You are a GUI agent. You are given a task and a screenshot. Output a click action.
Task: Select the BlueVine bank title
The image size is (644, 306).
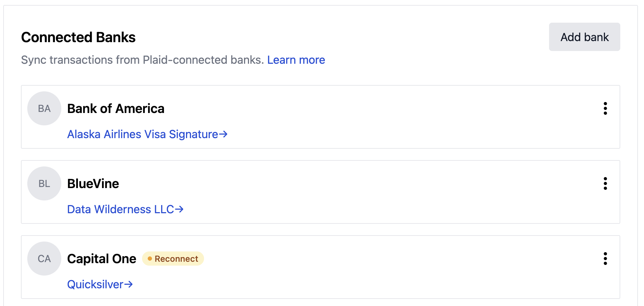[93, 183]
